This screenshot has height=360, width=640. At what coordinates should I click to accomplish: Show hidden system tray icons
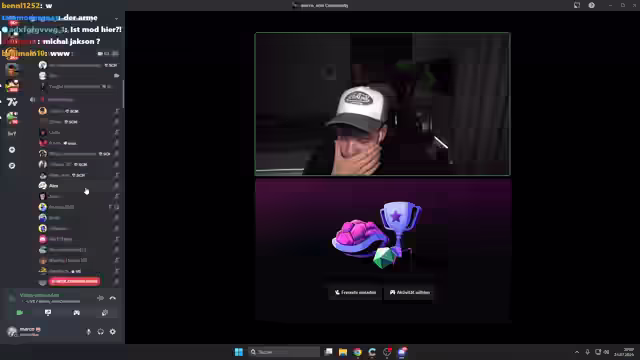point(577,352)
